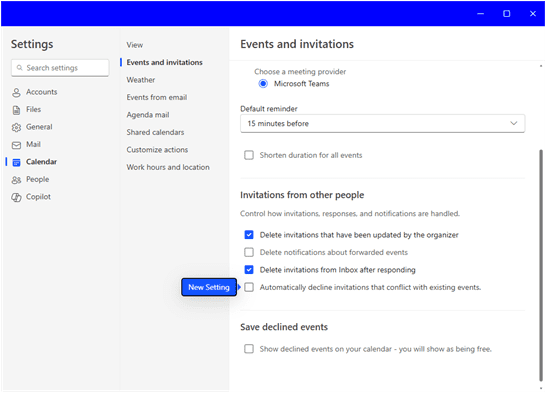Click 'Choose a meeting provider' label

300,71
